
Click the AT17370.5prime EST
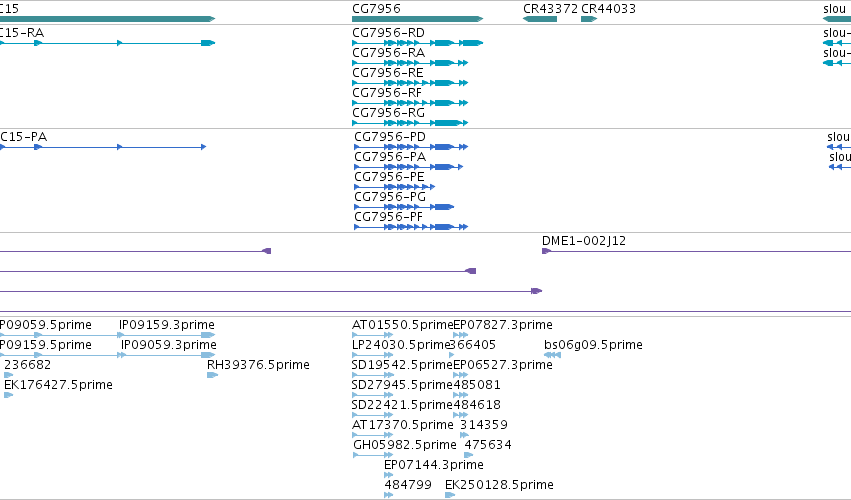372,435
